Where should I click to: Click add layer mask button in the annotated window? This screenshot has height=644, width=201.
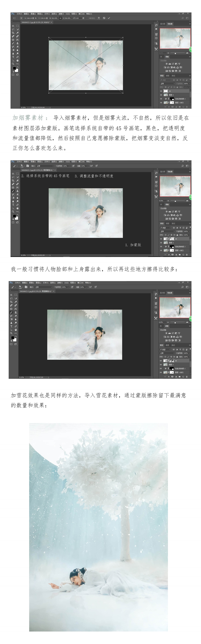coord(172,254)
